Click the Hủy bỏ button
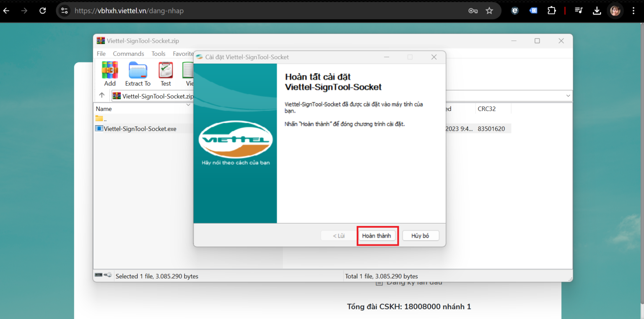The height and width of the screenshot is (319, 644). pos(420,236)
